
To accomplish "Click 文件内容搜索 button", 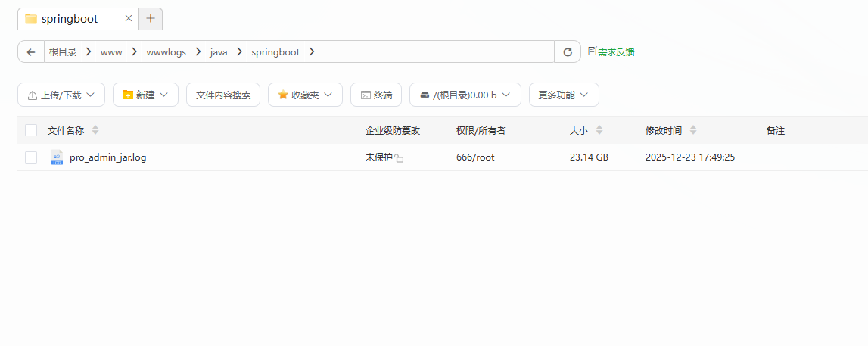I will 223,95.
